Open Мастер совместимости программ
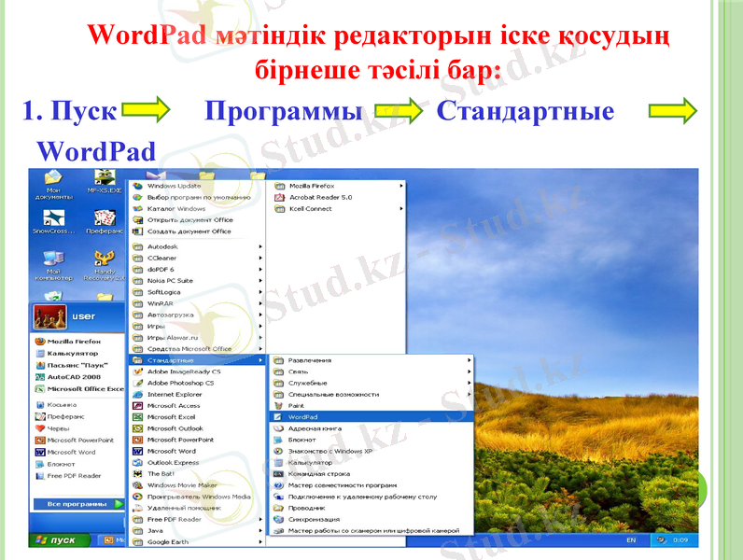Viewport: 743px width, 560px height. (x=371, y=485)
